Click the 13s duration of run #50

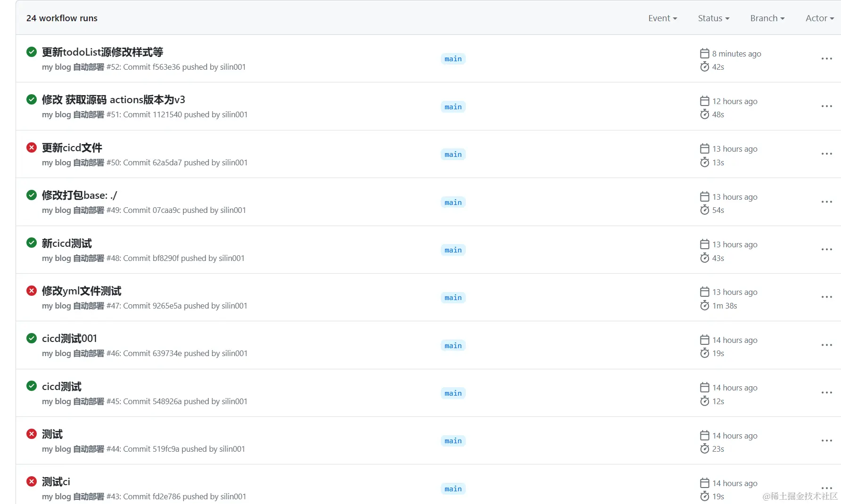(x=718, y=163)
